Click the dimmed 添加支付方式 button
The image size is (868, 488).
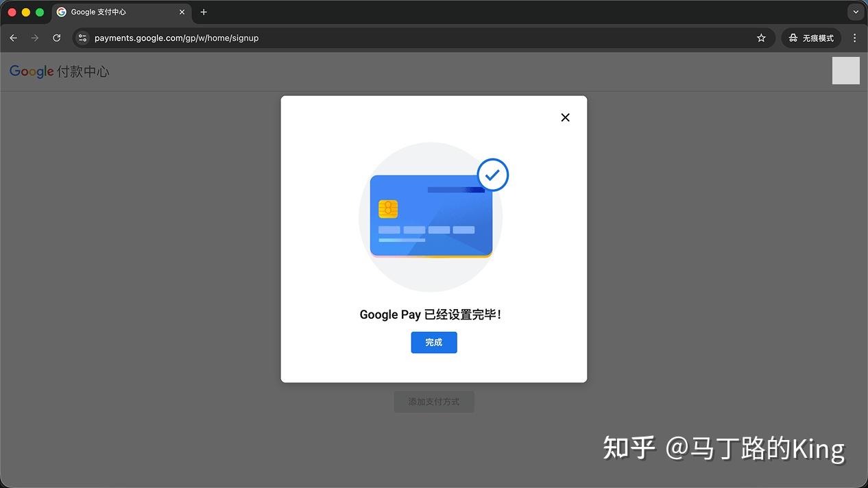[434, 402]
